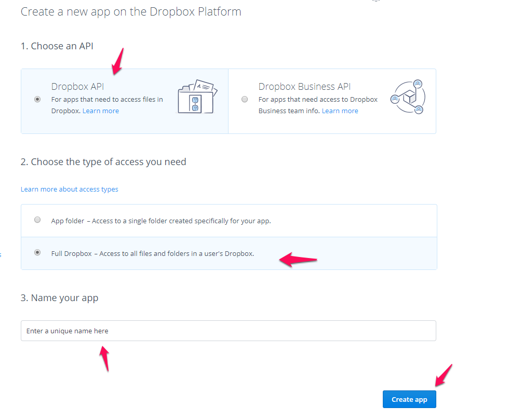509x420 pixels.
Task: Click '2. Choose the type of access you need' heading
Action: pos(103,162)
